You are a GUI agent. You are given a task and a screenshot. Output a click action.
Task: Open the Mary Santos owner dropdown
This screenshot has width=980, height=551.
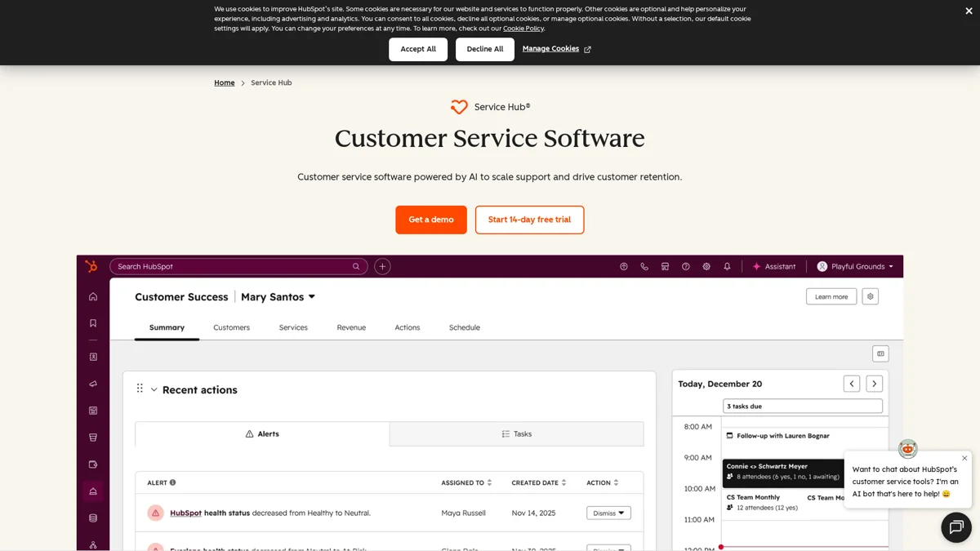(278, 297)
